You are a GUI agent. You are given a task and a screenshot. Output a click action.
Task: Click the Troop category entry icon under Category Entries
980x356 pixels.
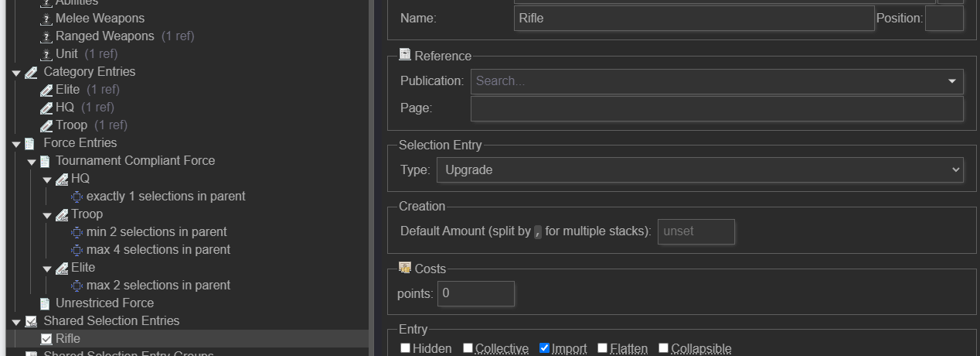click(x=46, y=125)
